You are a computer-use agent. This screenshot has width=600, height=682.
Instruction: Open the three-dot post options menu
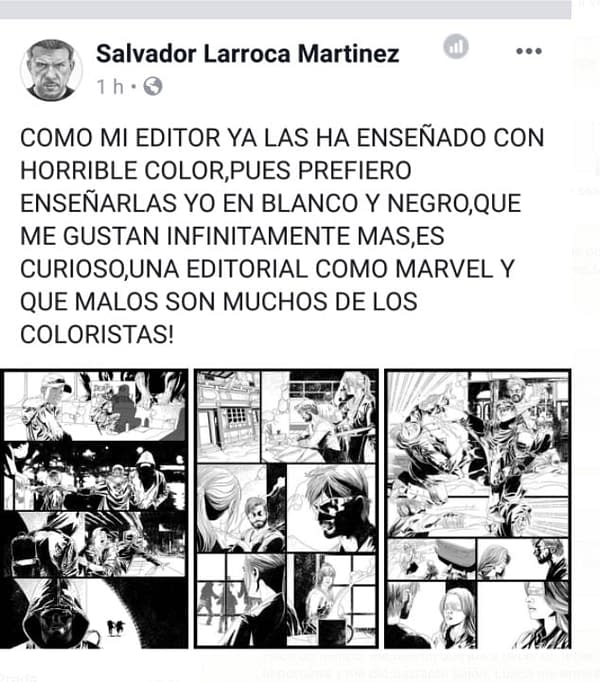[529, 51]
